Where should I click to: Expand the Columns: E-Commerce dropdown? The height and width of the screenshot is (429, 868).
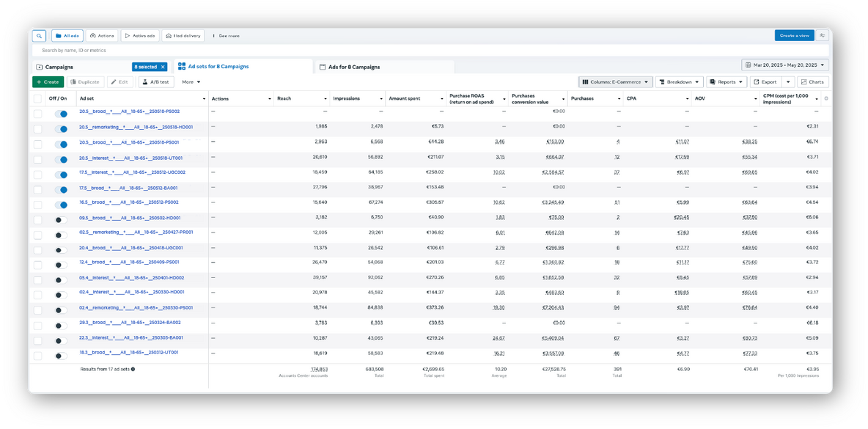[615, 82]
